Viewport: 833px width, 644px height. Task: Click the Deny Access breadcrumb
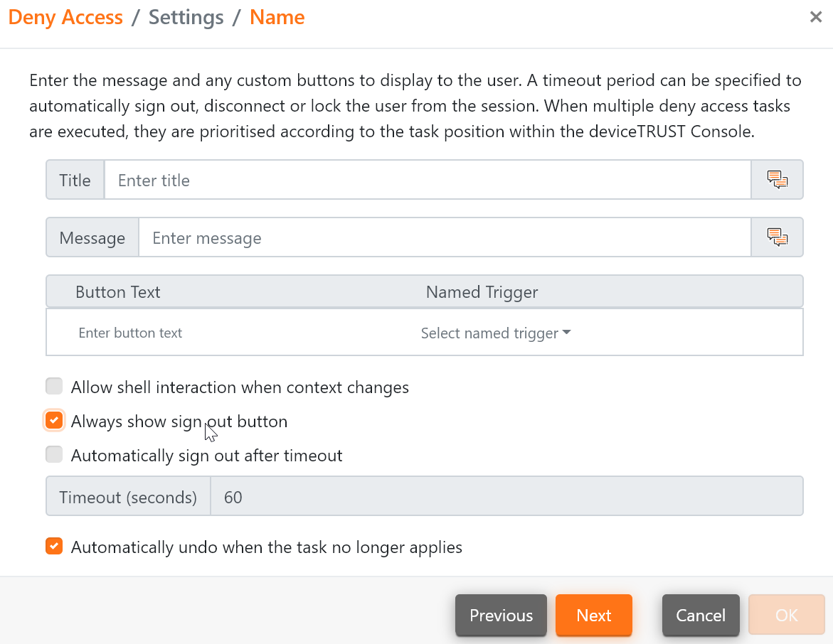65,18
